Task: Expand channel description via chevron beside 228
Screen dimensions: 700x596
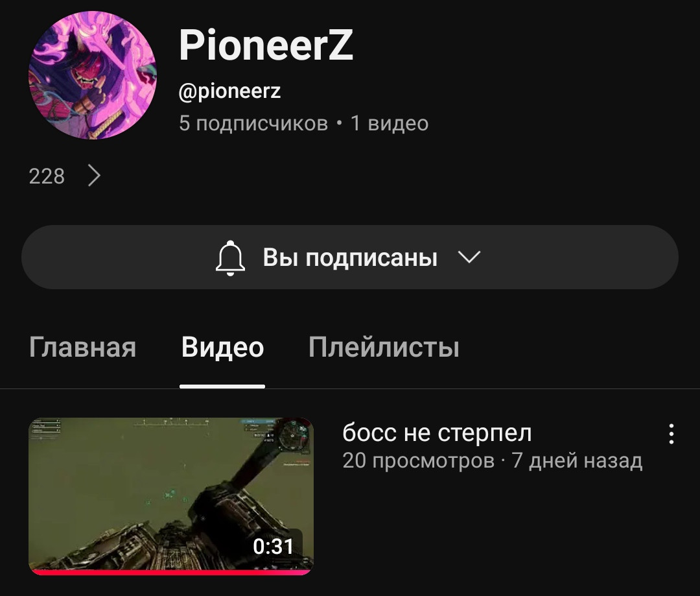Action: [94, 176]
